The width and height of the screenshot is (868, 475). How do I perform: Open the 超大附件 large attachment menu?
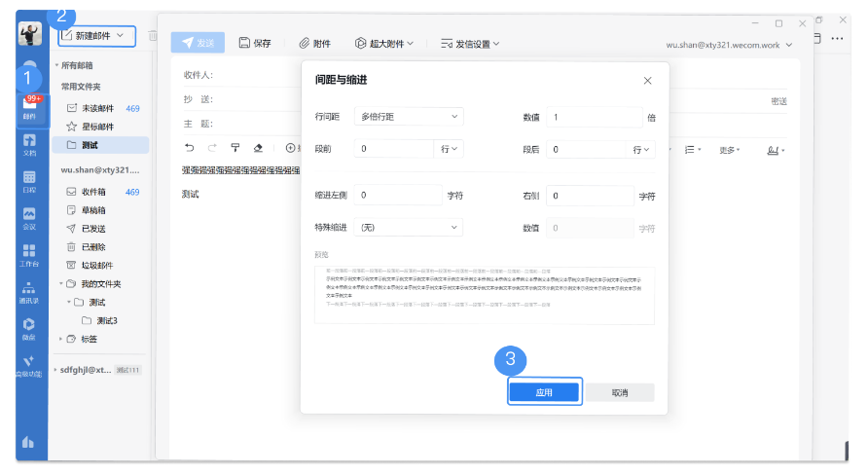384,43
